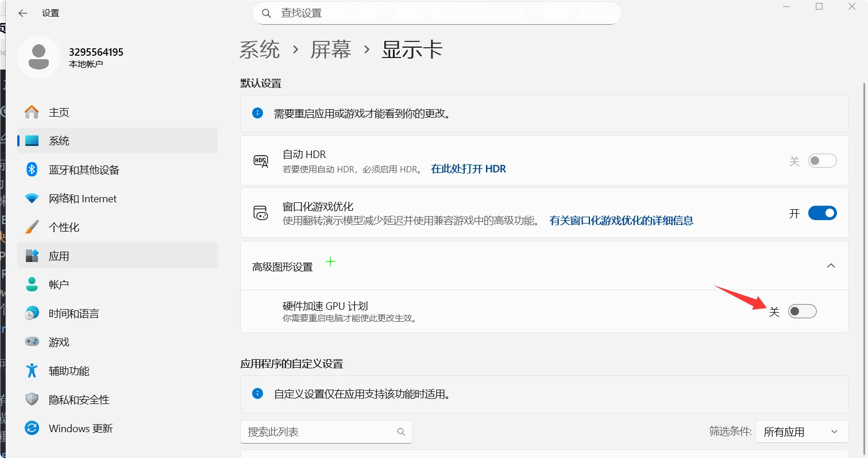The image size is (868, 458).
Task: Select the 个性化 brush icon
Action: tap(32, 226)
